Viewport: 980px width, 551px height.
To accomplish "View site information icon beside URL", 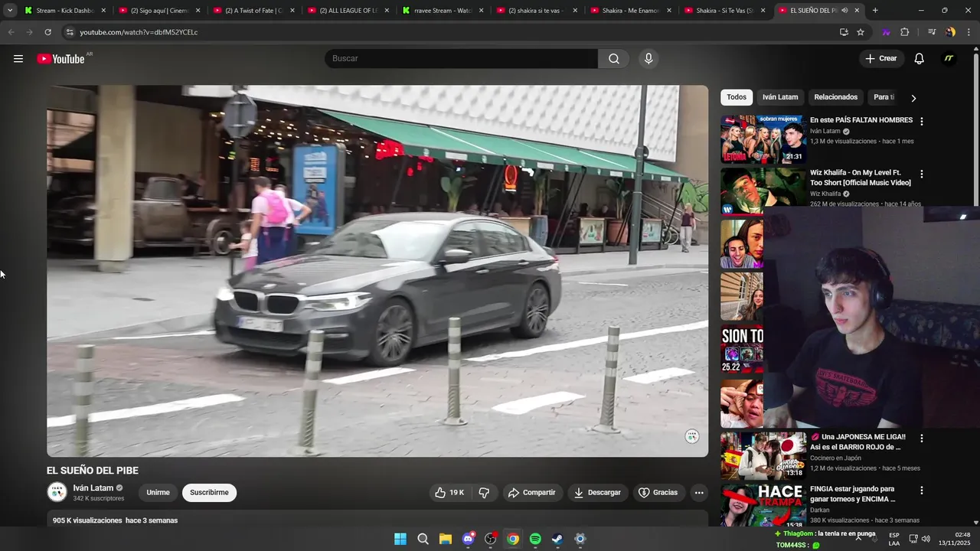I will 70,32.
